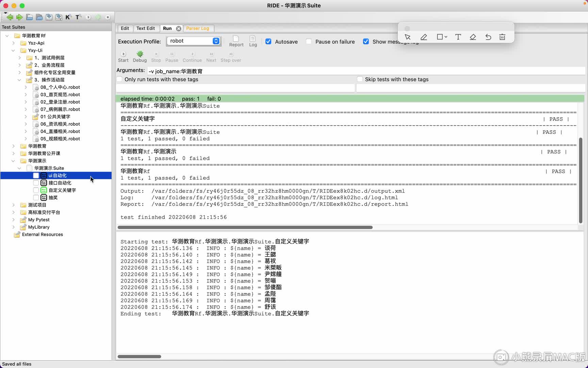Viewport: 588px width, 368px height.
Task: Pause the test execution
Action: pos(172,57)
